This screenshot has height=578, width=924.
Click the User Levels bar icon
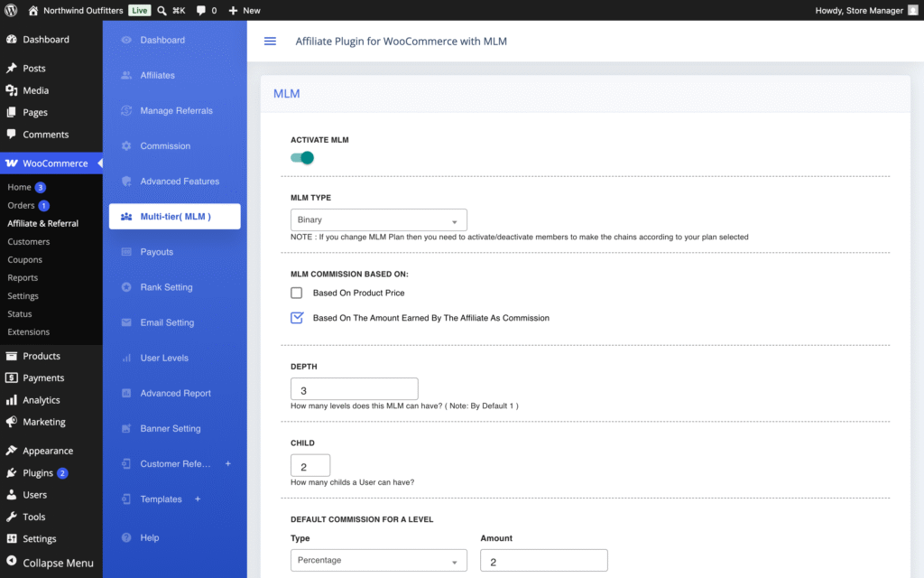tap(126, 358)
